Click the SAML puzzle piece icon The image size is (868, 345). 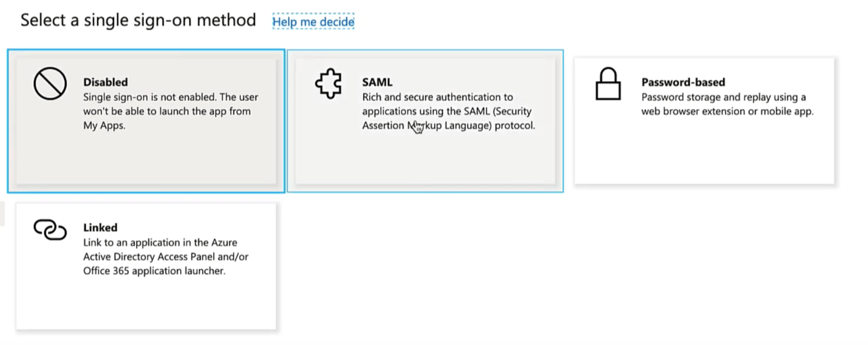(x=328, y=85)
